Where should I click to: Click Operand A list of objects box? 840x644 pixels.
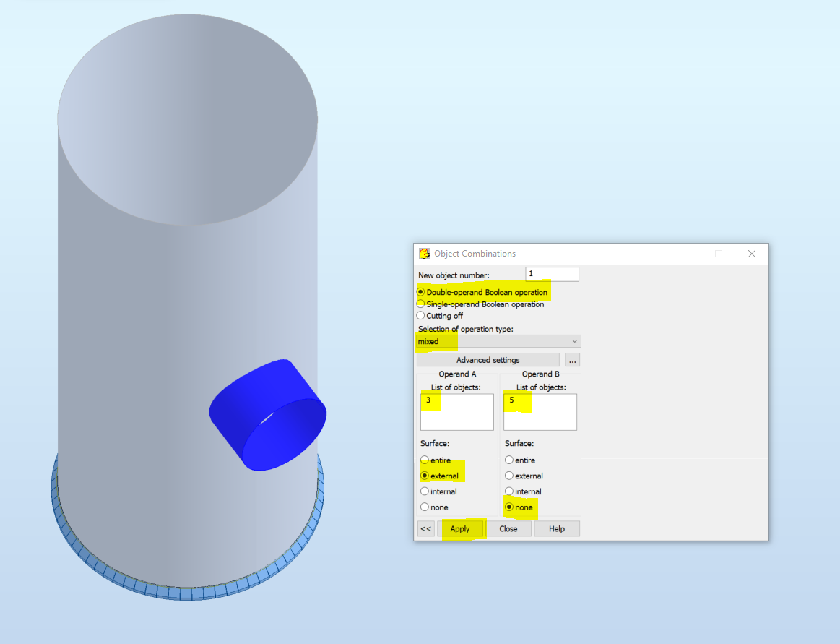coord(456,411)
